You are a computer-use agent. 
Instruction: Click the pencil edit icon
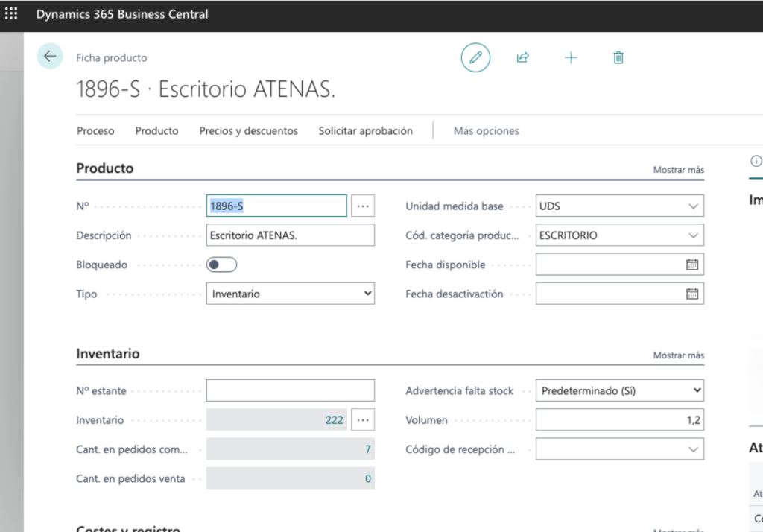point(475,57)
